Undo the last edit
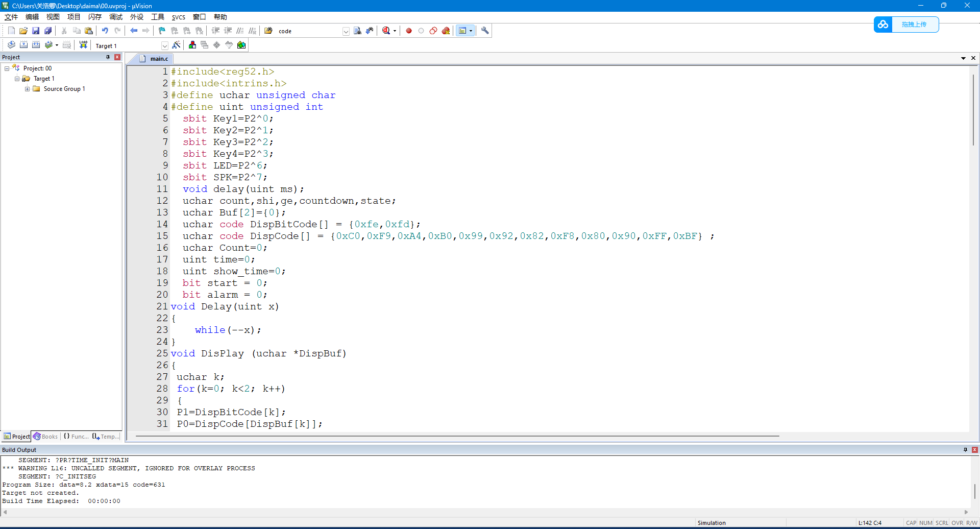 point(105,31)
